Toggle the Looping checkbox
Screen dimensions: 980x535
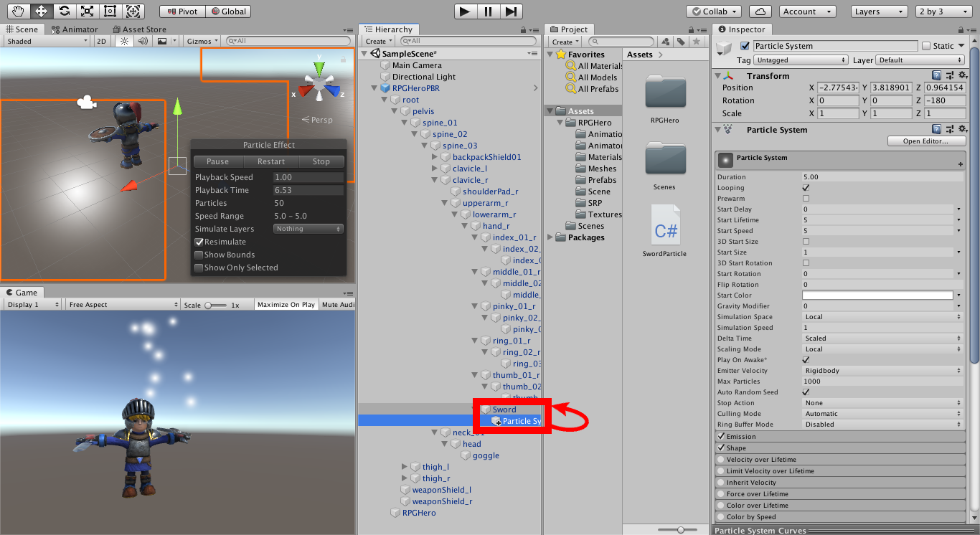(x=806, y=188)
